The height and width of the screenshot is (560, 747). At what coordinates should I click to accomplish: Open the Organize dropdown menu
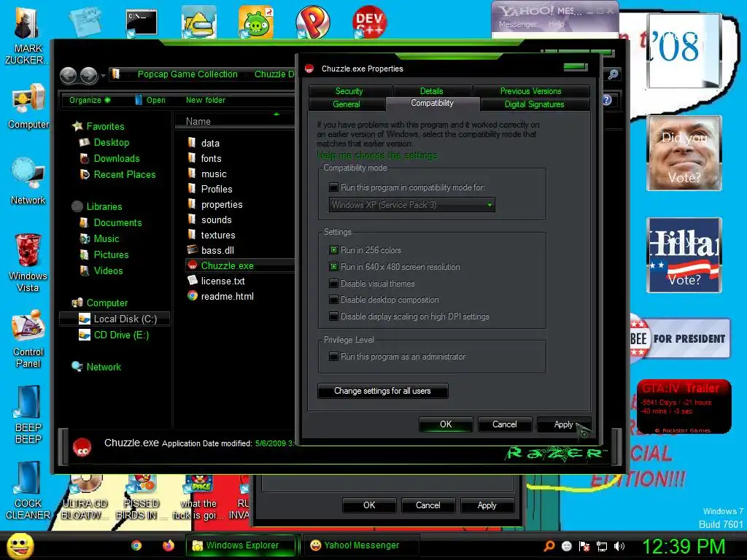(x=89, y=100)
